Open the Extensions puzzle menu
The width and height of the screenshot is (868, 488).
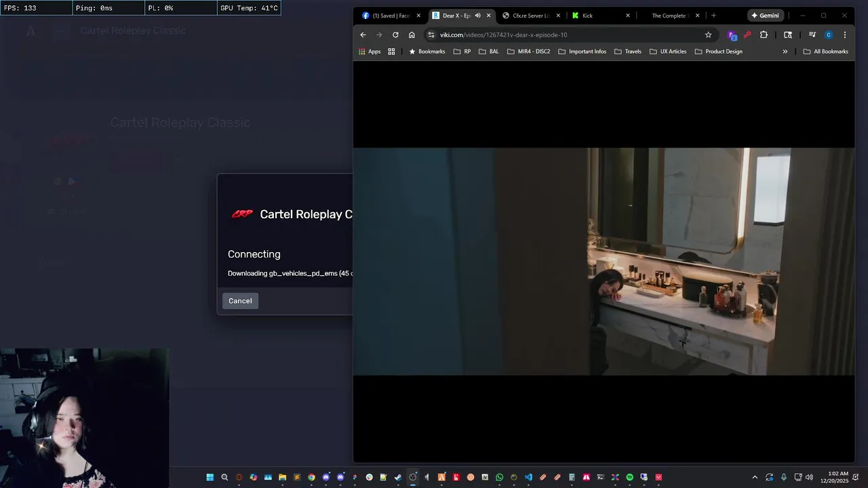tap(764, 35)
